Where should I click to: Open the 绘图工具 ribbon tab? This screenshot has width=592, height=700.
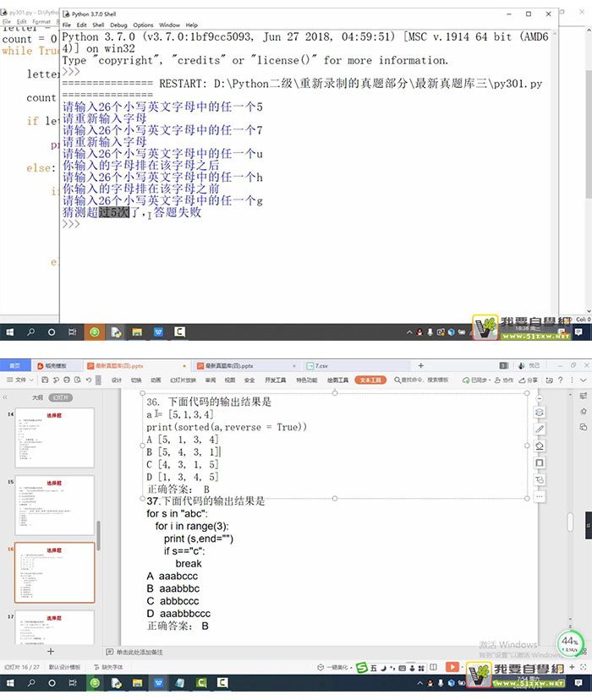click(337, 380)
